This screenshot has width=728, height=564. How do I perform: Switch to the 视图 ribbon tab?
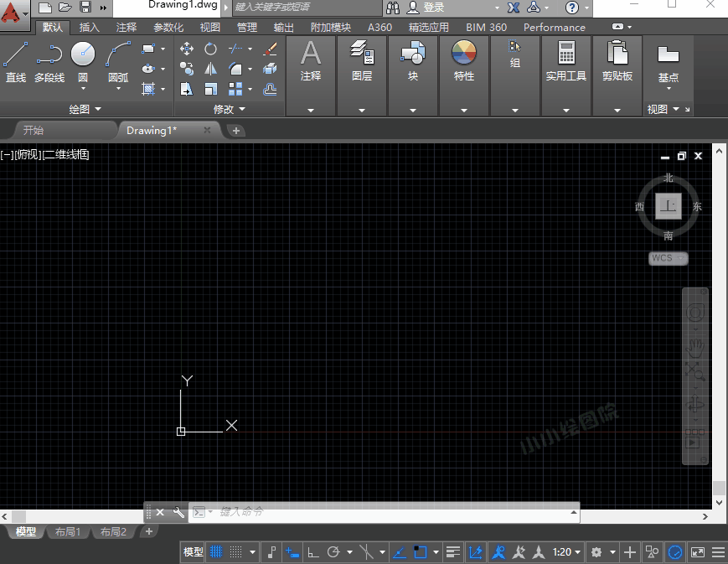pyautogui.click(x=210, y=28)
